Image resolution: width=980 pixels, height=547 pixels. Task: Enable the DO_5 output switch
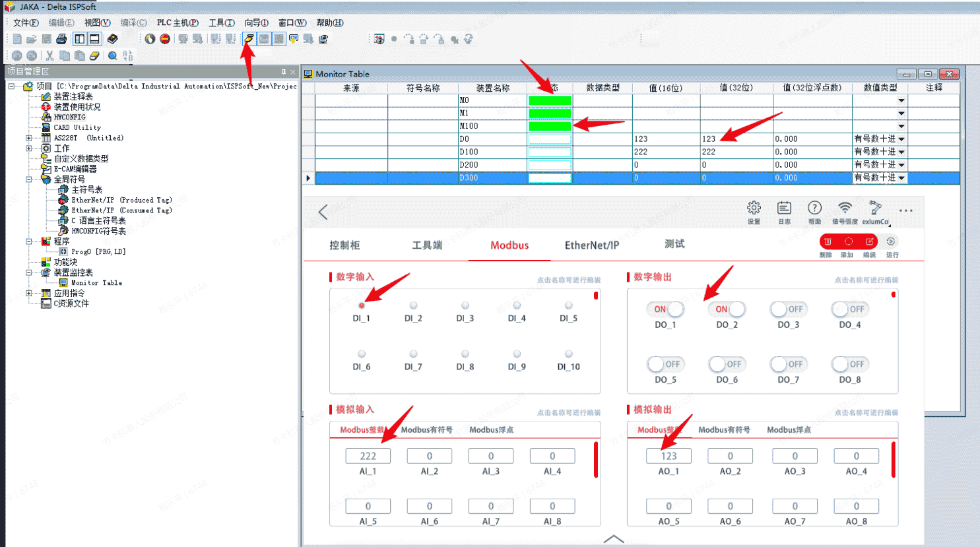[x=665, y=364]
